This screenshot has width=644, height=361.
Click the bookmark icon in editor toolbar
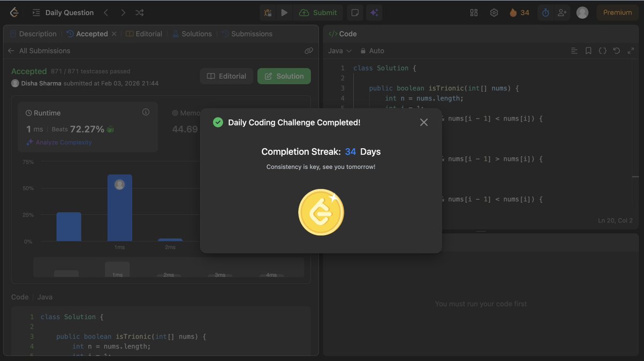tap(588, 50)
